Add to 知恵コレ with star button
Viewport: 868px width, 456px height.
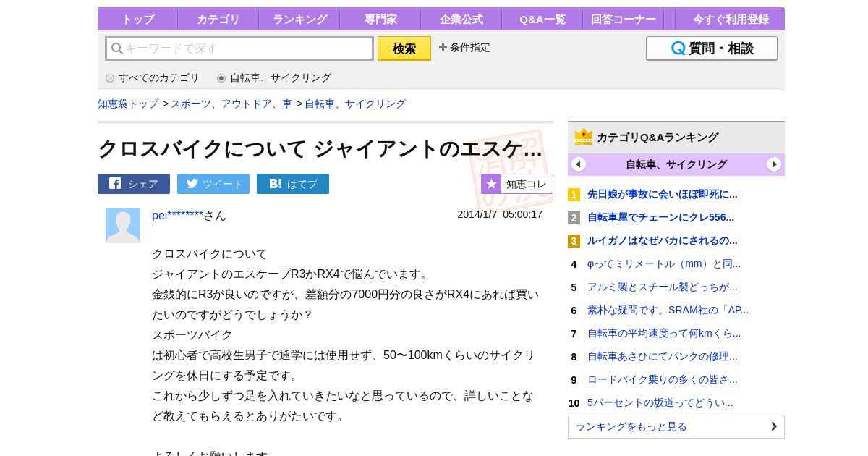pyautogui.click(x=517, y=184)
